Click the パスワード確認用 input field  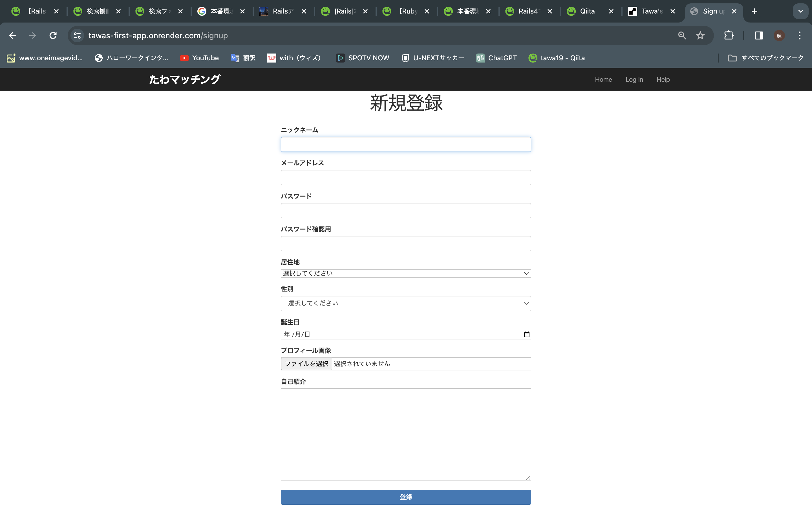tap(406, 244)
